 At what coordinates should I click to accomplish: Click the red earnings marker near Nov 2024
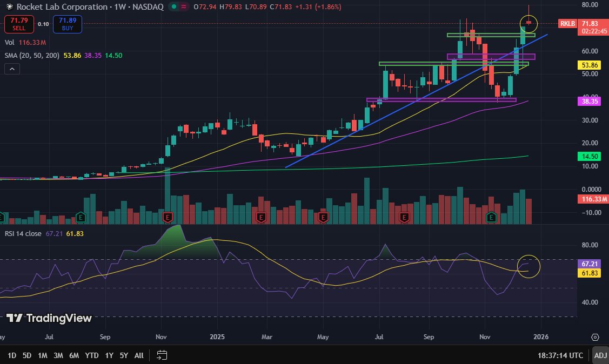coord(168,217)
